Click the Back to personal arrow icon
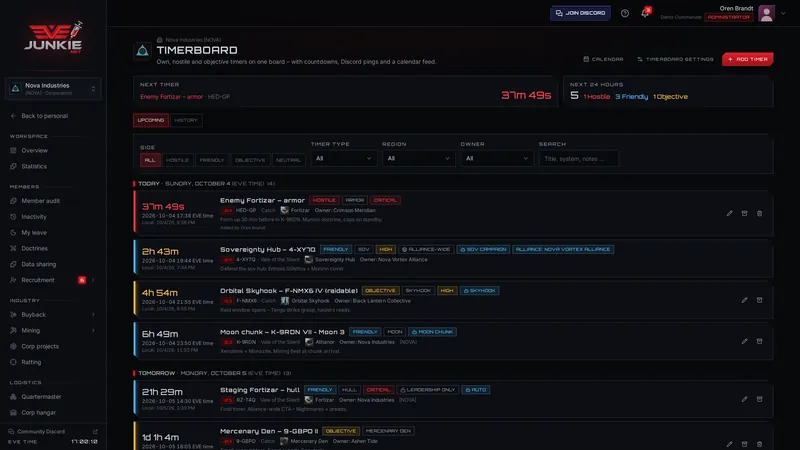 click(x=13, y=116)
